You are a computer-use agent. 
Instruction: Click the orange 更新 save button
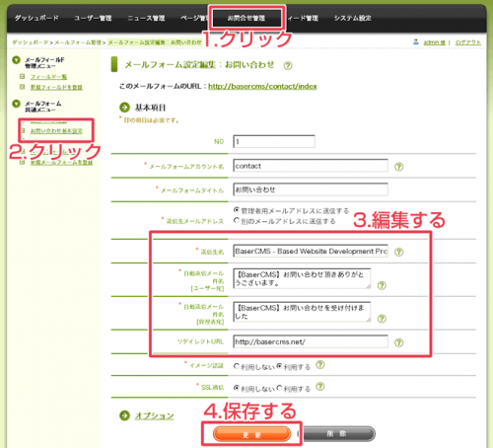251,434
